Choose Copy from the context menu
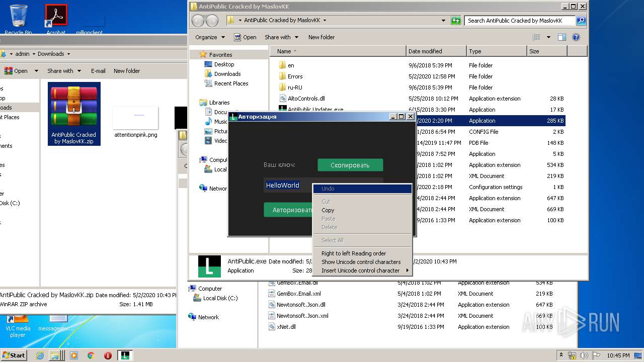 [328, 210]
